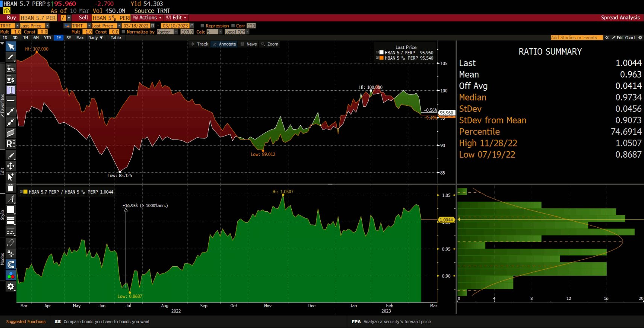644x328 pixels.
Task: Choose the pencil annotation tool
Action: click(11, 57)
